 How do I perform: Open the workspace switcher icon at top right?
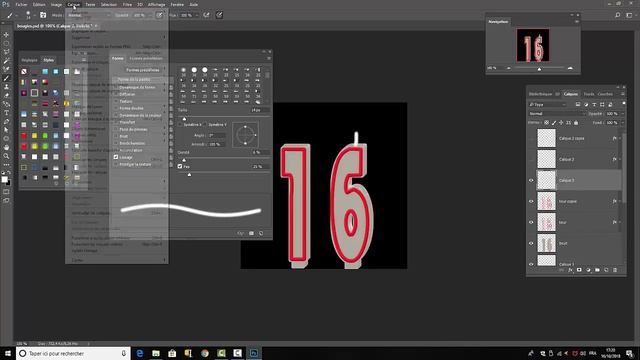tap(629, 15)
